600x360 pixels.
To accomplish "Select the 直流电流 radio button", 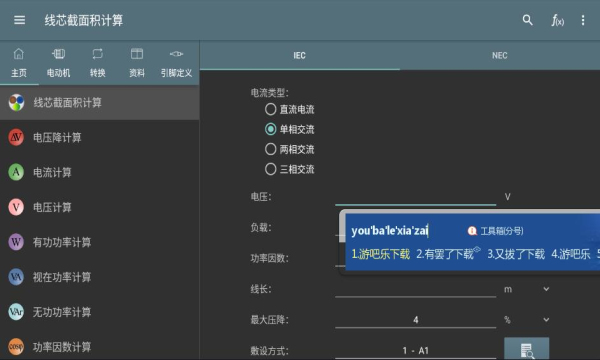I will (x=271, y=109).
